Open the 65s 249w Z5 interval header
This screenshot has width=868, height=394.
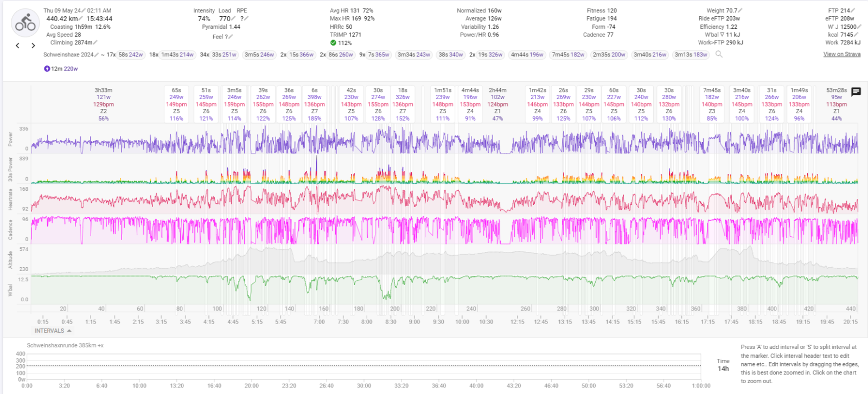point(176,104)
